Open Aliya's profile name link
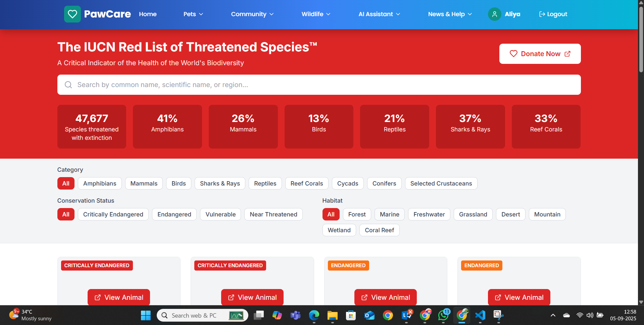Screen dimensions: 644x325 (512, 14)
